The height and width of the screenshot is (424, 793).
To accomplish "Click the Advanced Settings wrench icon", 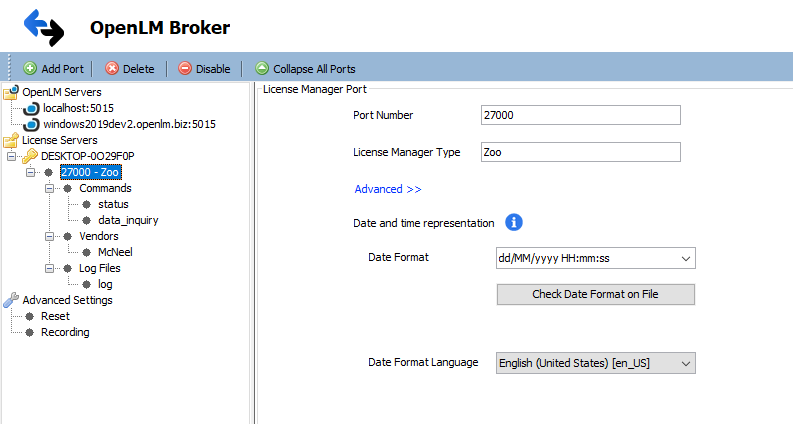I will pos(11,300).
